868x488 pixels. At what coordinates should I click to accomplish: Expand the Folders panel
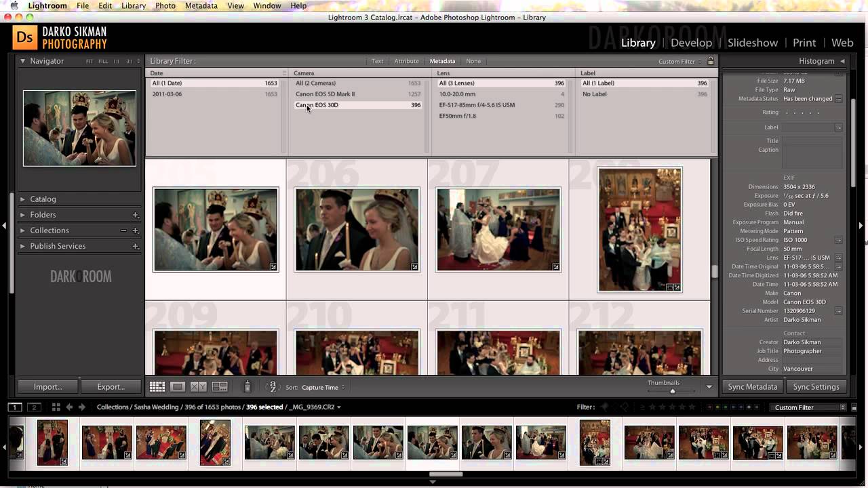[x=22, y=215]
